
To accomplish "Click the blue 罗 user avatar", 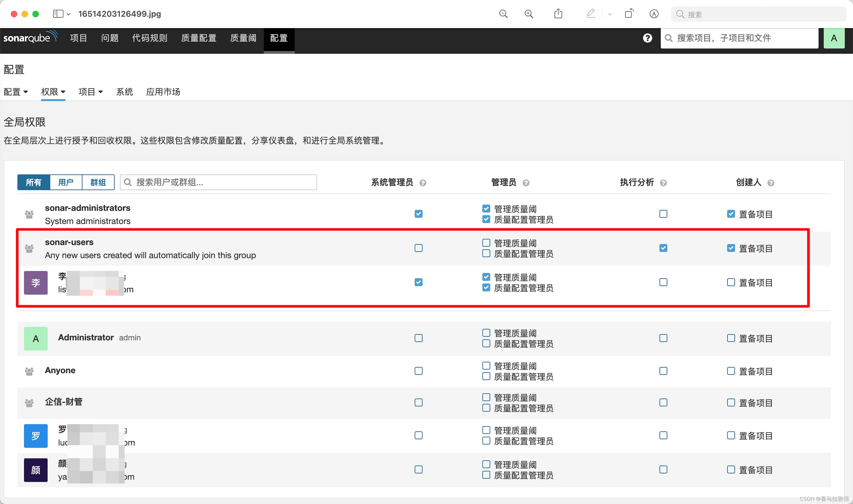I will (36, 436).
